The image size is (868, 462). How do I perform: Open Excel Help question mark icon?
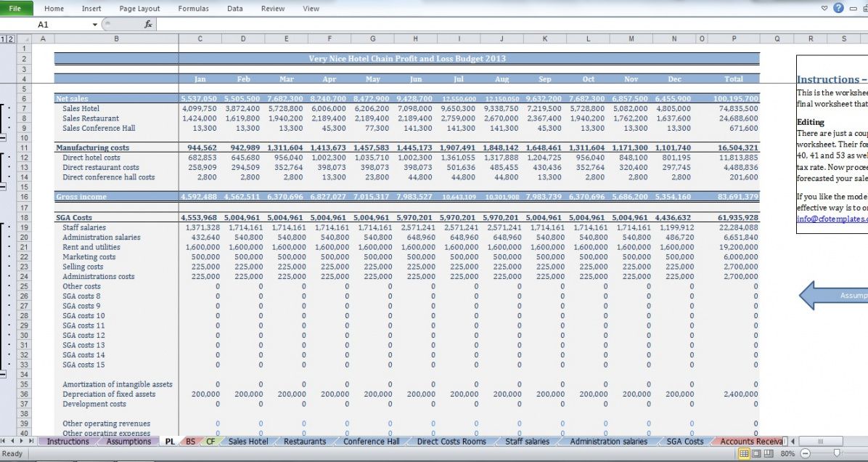(838, 8)
